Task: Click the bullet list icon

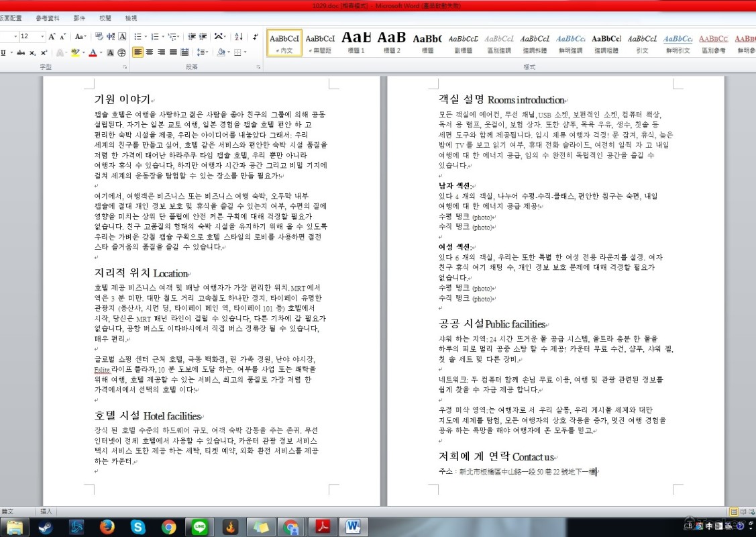Action: [138, 36]
